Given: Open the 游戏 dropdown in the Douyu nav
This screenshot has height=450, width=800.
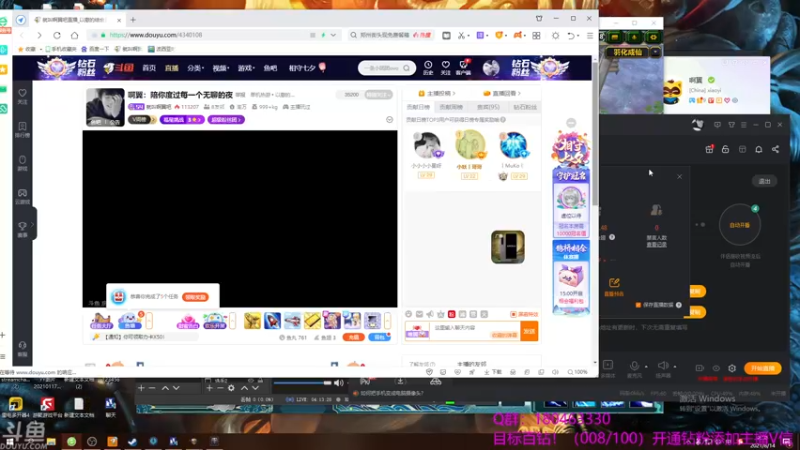Looking at the screenshot, I should (x=245, y=68).
